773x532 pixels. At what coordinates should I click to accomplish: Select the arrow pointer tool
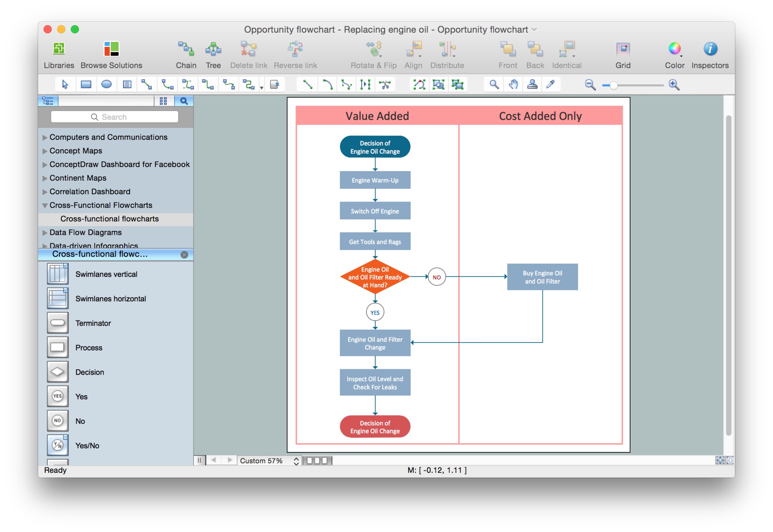click(x=65, y=85)
